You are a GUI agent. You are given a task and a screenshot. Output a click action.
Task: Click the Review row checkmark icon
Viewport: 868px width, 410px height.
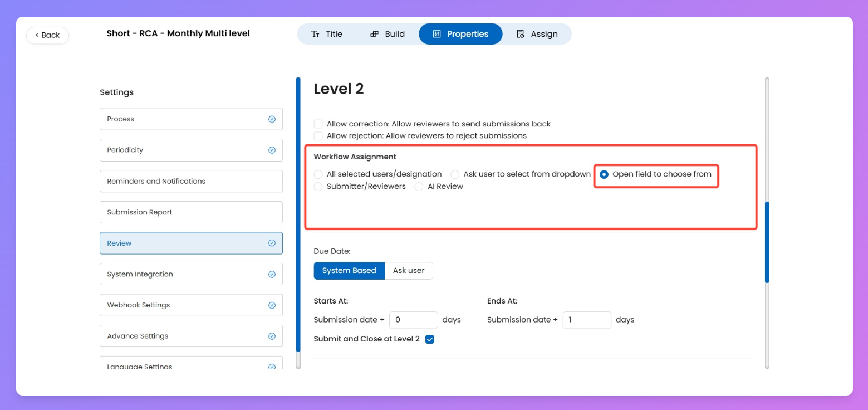(x=272, y=243)
